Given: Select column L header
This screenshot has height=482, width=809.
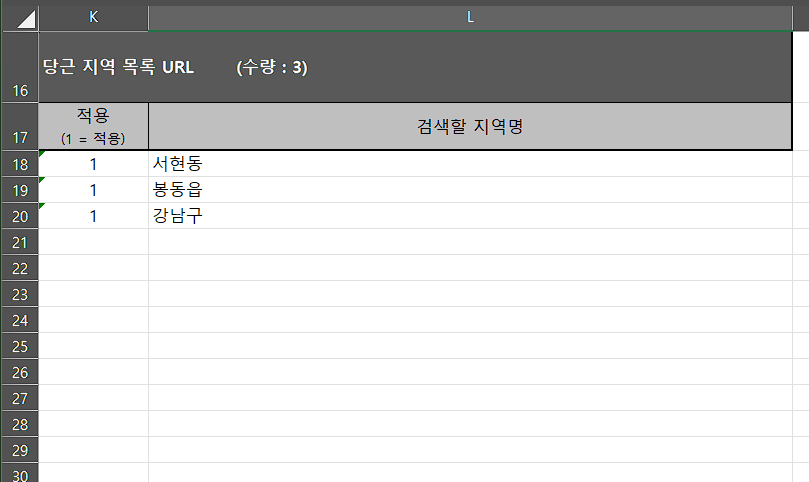Looking at the screenshot, I should [x=470, y=17].
